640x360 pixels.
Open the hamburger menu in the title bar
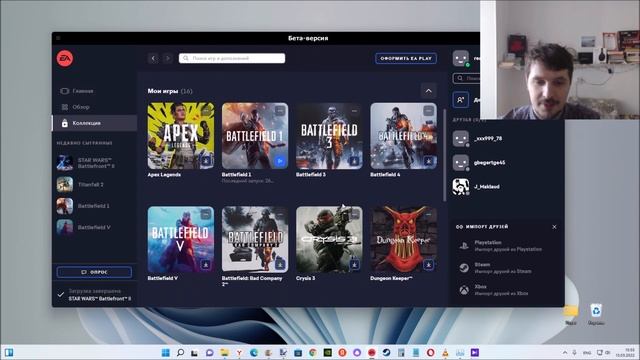(58, 38)
